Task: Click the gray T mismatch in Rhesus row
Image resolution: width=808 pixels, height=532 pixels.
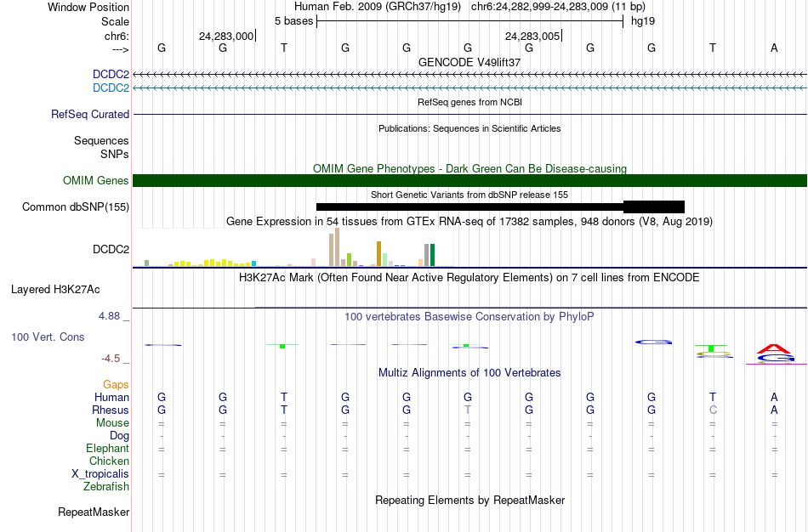Action: tap(468, 410)
